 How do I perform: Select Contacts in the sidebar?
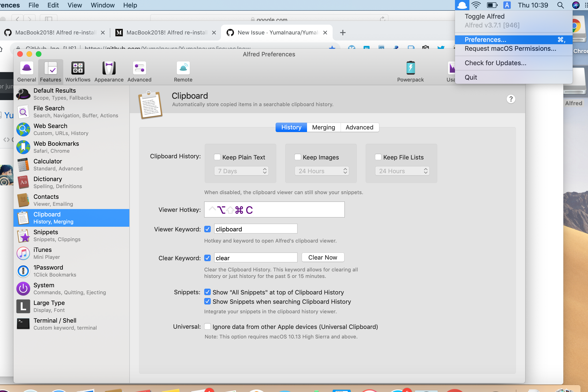71,200
